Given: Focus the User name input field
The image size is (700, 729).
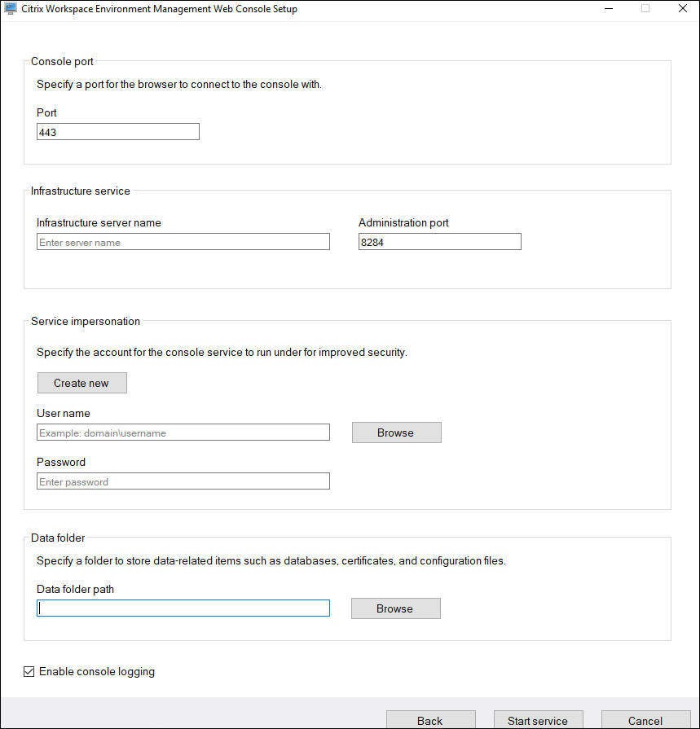Looking at the screenshot, I should coord(183,433).
